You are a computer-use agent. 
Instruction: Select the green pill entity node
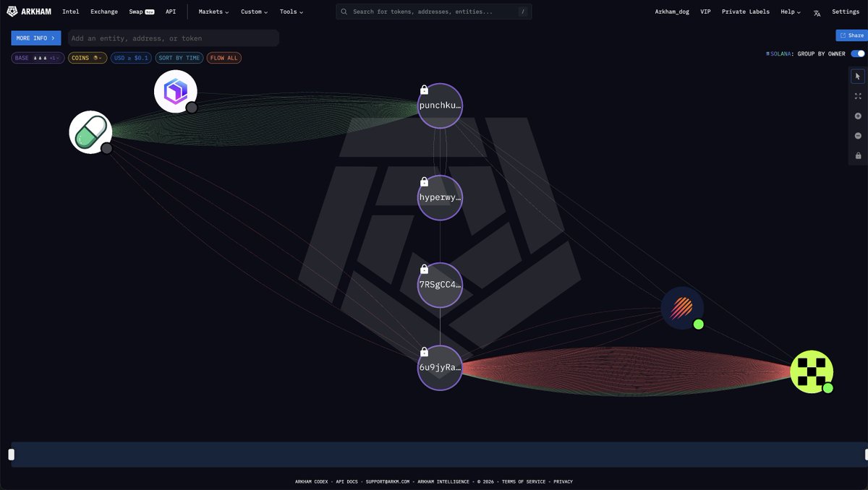[x=90, y=132]
